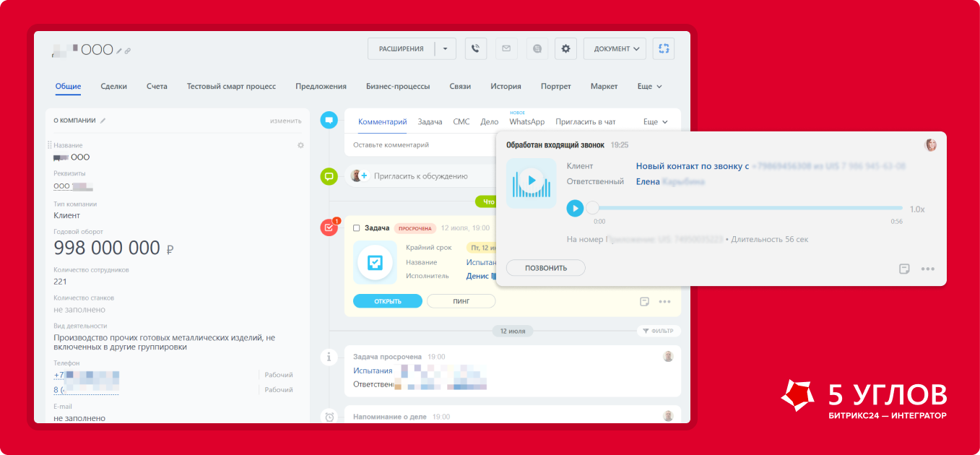Click the Позвонить button
Image resolution: width=980 pixels, height=455 pixels.
pos(545,268)
